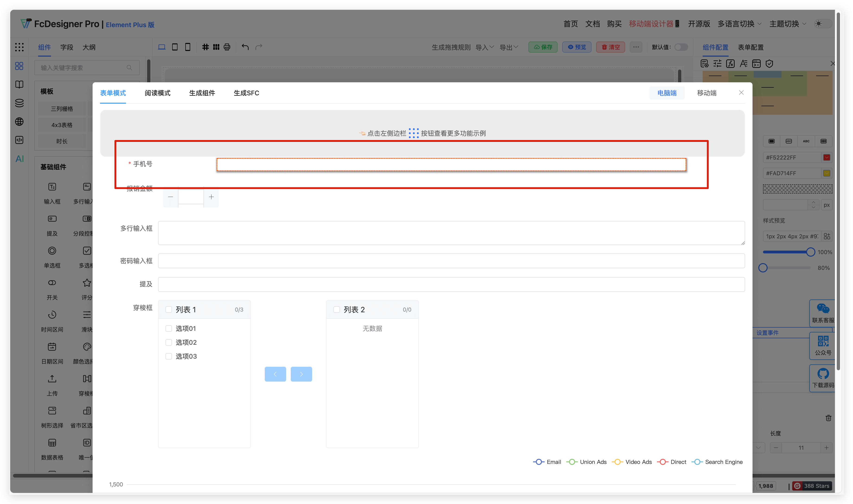853x504 pixels.
Task: Click the #F52222FF red color swatch
Action: (x=827, y=158)
